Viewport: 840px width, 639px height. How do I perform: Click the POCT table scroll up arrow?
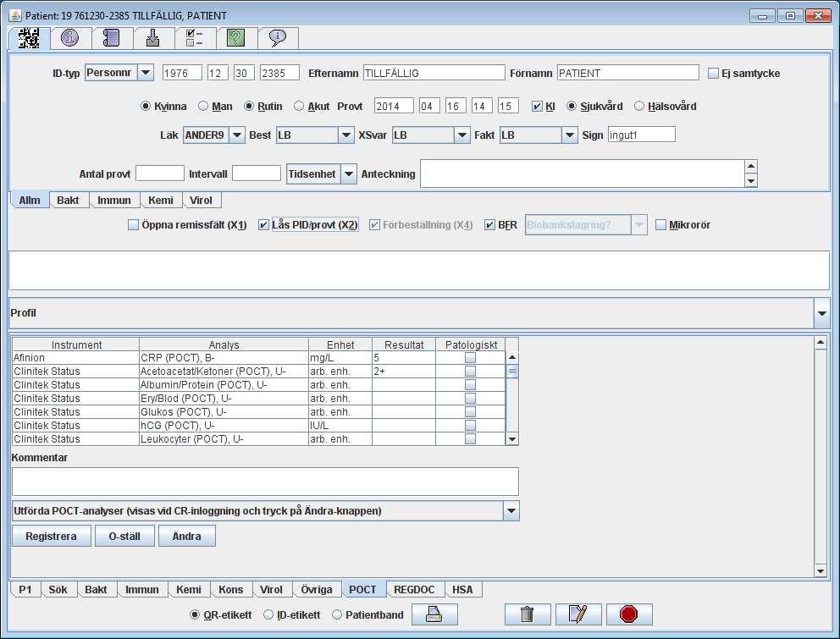coord(512,357)
